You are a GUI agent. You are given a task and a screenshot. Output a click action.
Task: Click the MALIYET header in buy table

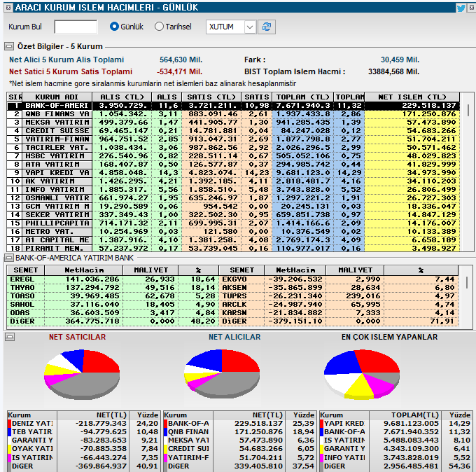[x=150, y=270]
